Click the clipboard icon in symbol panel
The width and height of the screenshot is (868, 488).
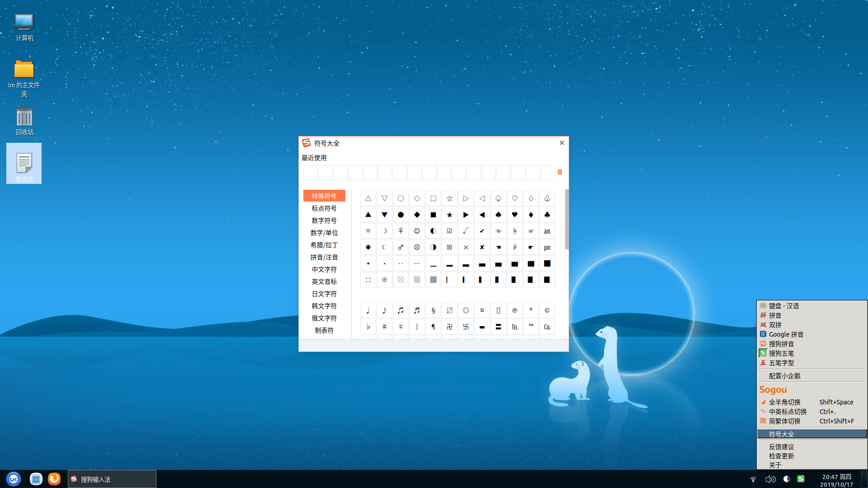click(560, 172)
